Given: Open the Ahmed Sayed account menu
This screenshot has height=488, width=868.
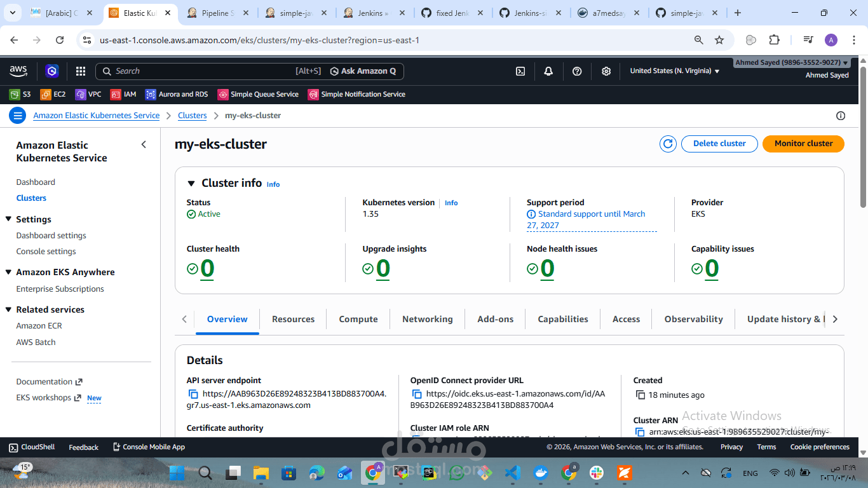Looking at the screenshot, I should point(792,62).
